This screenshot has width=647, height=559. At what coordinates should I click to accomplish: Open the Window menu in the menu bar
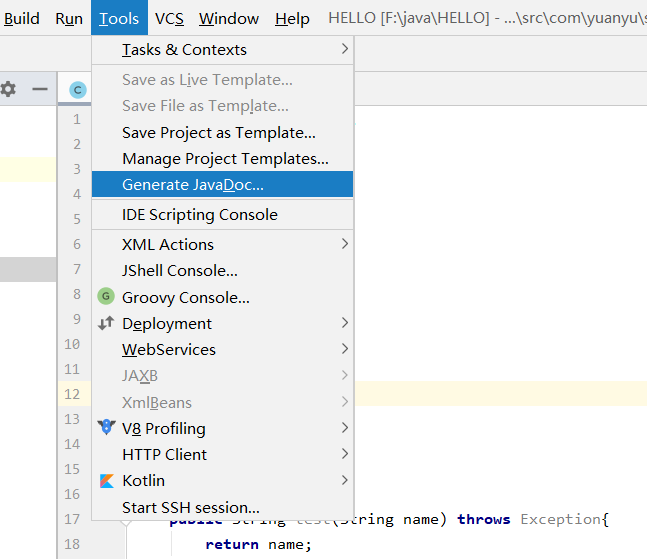228,18
